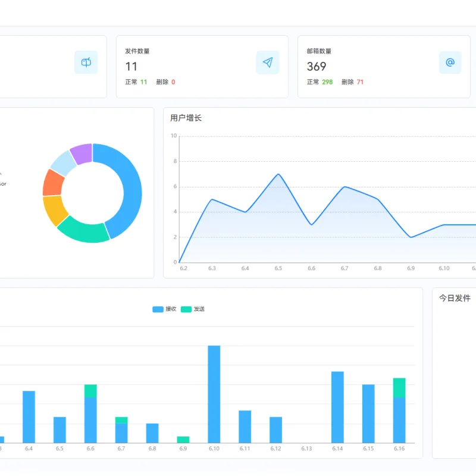476x476 pixels.
Task: Click the 6.5 peak on the growth line
Action: click(x=278, y=174)
